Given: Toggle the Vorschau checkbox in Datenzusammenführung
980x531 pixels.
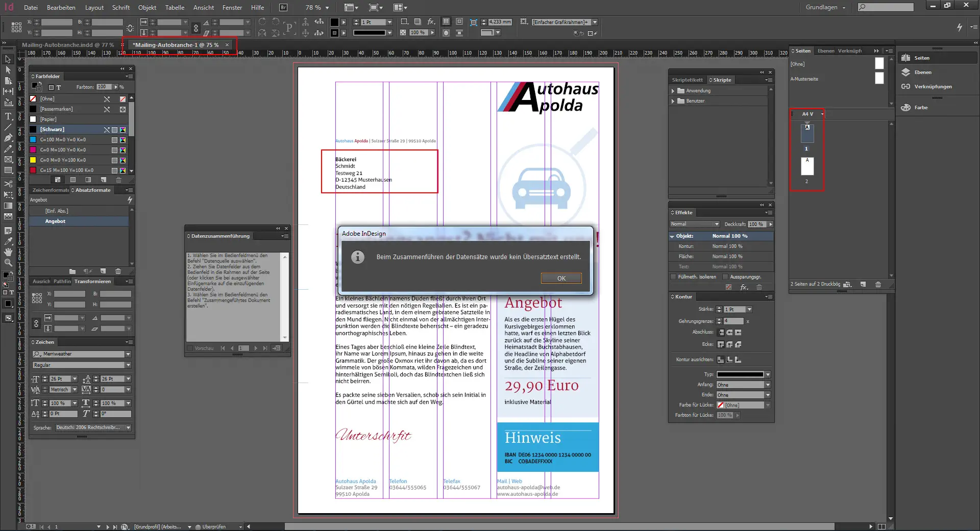Looking at the screenshot, I should point(190,348).
